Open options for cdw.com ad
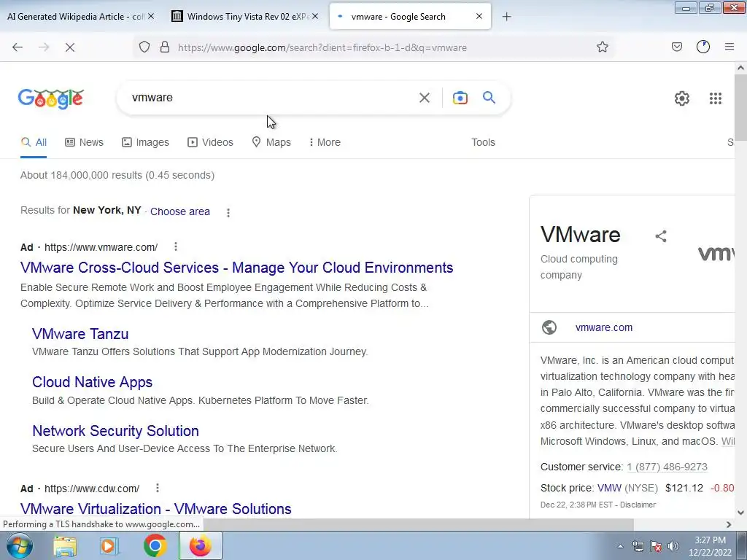This screenshot has height=560, width=747. 158,488
